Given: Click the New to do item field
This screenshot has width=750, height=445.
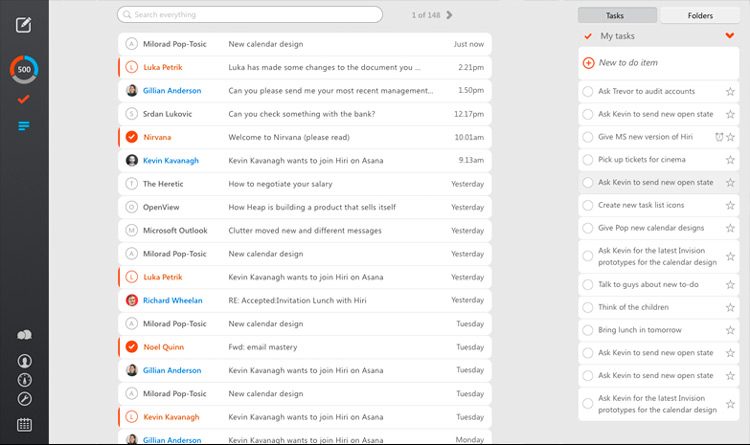Looking at the screenshot, I should [x=659, y=63].
